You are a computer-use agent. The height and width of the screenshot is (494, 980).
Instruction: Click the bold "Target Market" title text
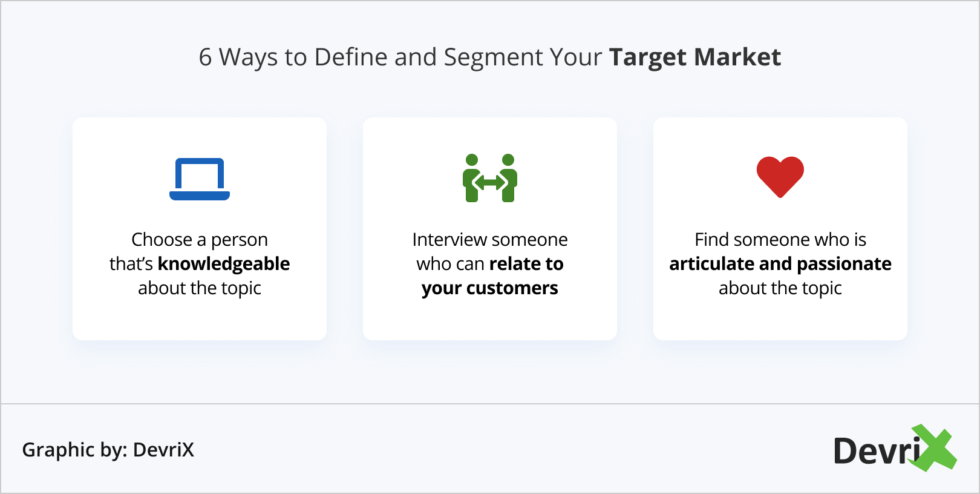point(695,58)
